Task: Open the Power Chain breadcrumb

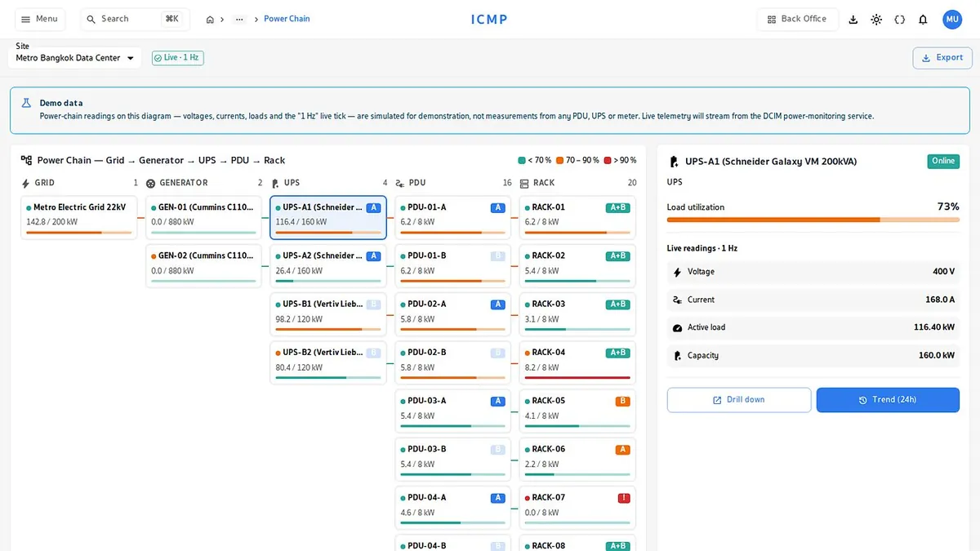Action: tap(287, 19)
